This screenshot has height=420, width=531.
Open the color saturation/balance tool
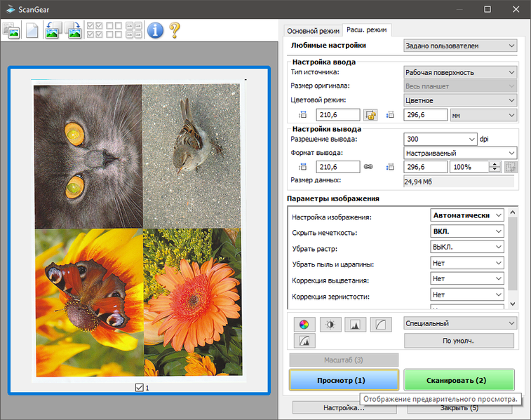(x=303, y=324)
